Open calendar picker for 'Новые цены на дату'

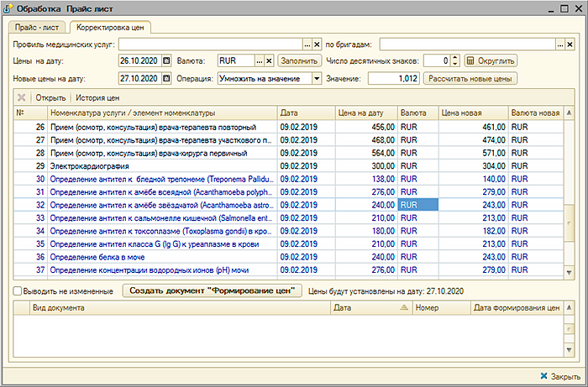tap(166, 78)
